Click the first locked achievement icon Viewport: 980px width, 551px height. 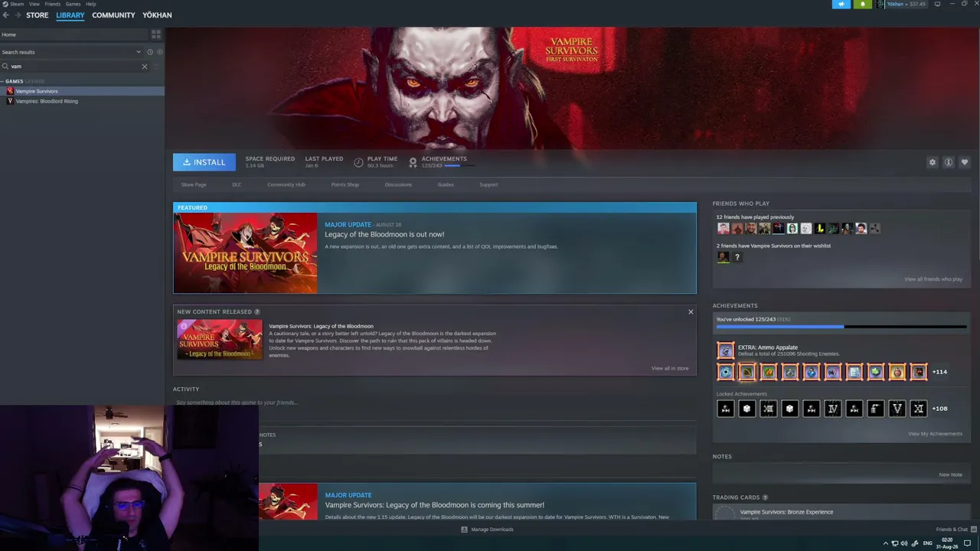(725, 409)
